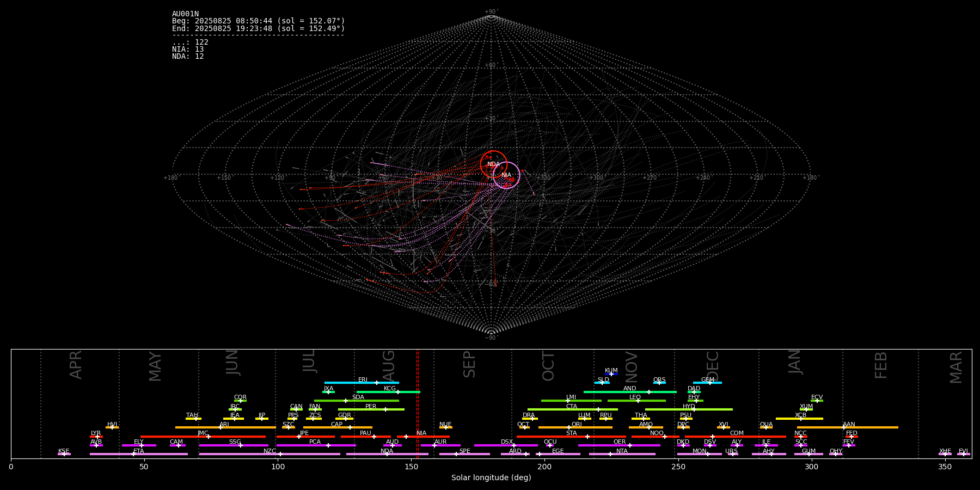The width and height of the screenshot is (980, 490).
Task: Click the 'NIA: 13' count in header
Action: tap(188, 50)
